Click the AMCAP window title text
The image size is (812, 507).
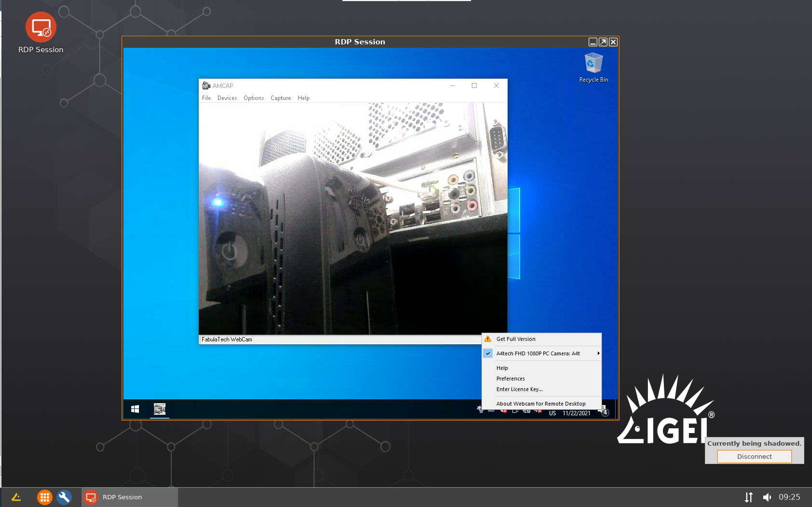point(223,85)
